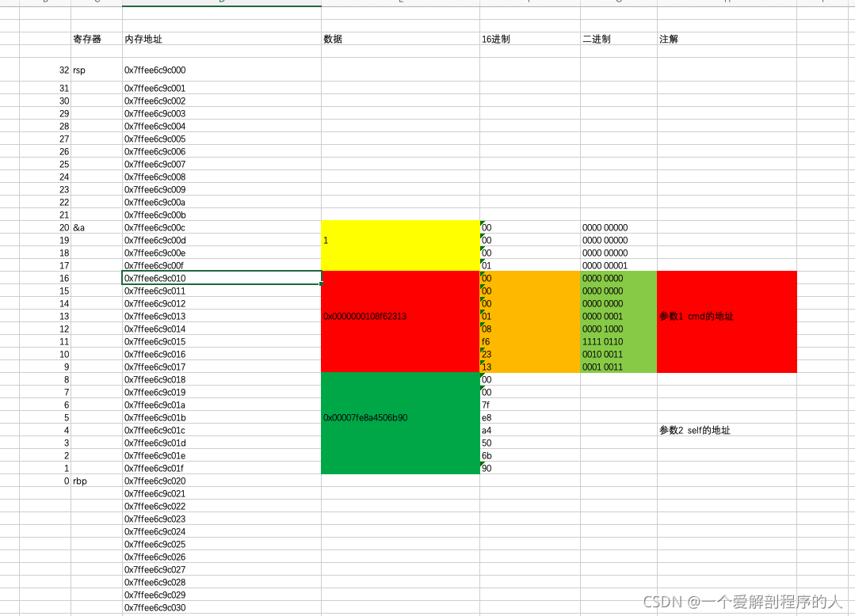
Task: Select the active cell 0x7ffee6c9c010
Action: click(x=222, y=278)
